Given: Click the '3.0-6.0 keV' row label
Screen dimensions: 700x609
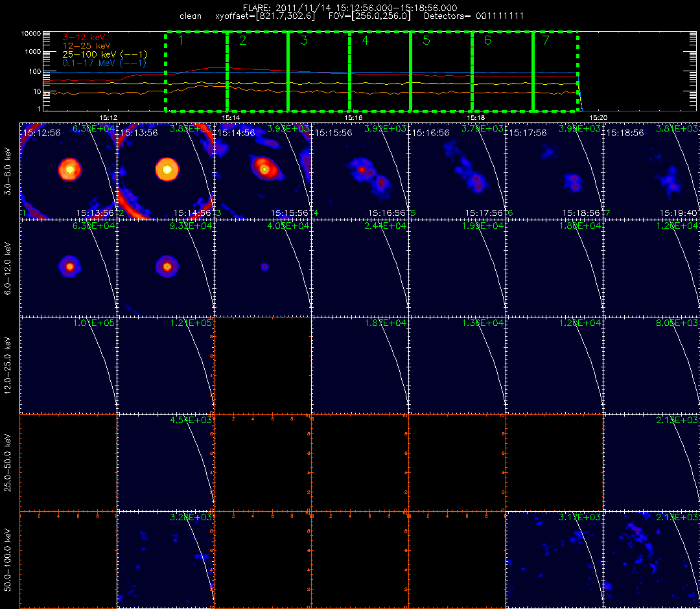Looking at the screenshot, I should coord(8,172).
